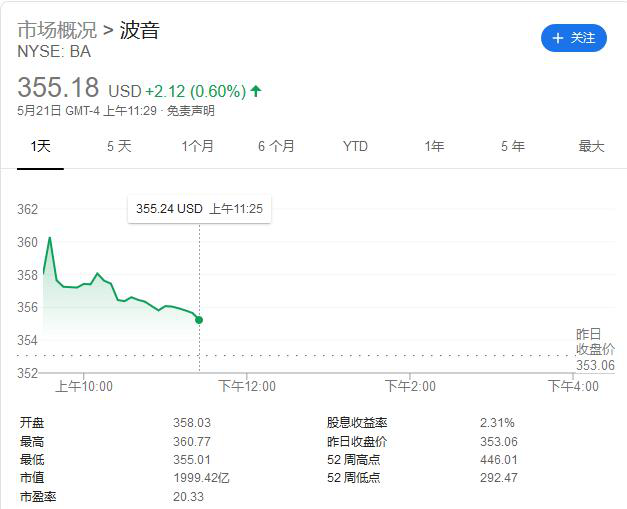This screenshot has width=627, height=509.
Task: Click the 股息收益率 value 2.31%
Action: click(x=497, y=423)
